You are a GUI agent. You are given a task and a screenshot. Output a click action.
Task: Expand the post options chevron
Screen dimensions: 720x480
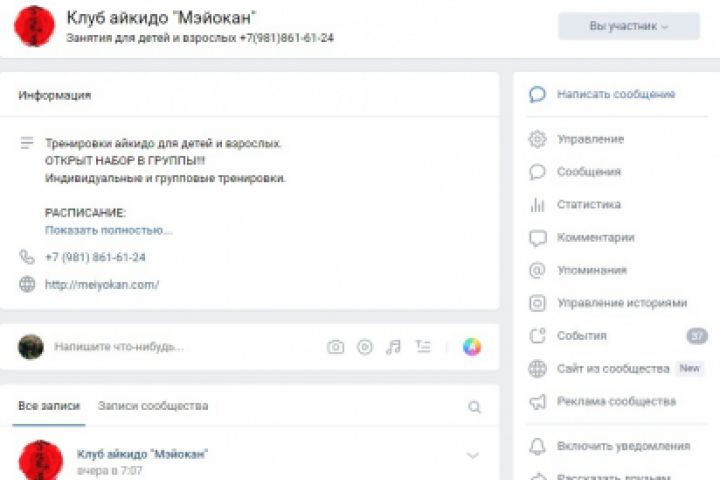(472, 455)
